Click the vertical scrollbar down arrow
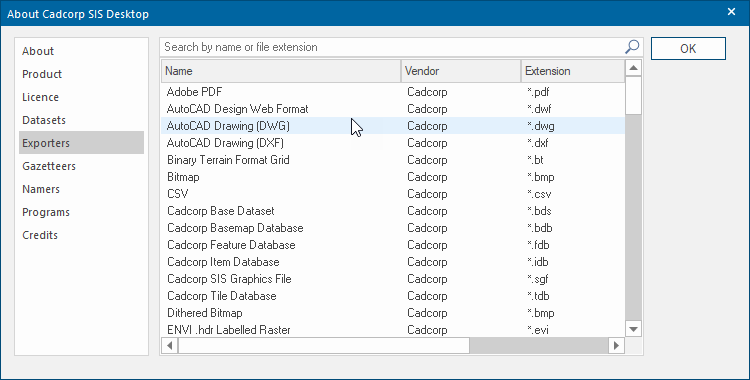Viewport: 750px width, 380px height. (633, 329)
